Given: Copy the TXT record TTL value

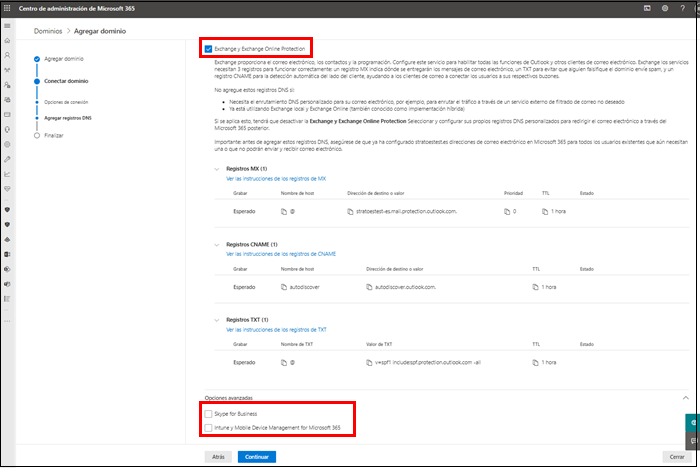Looking at the screenshot, I should coord(535,363).
